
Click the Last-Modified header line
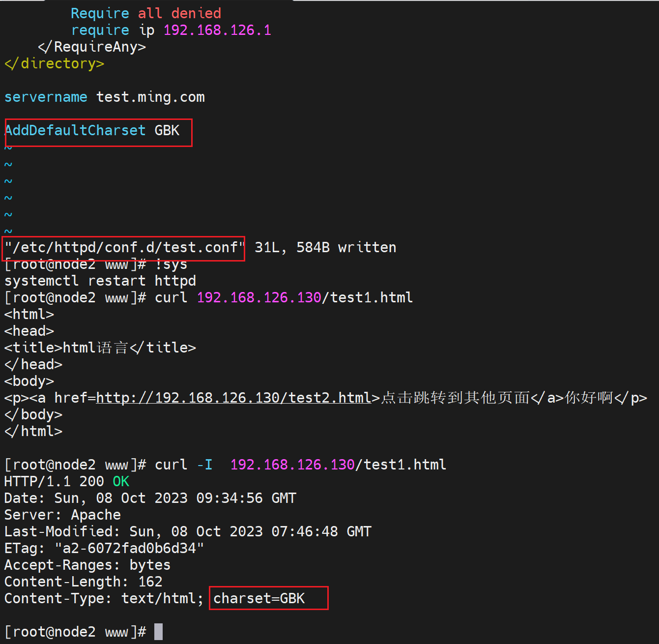click(188, 531)
